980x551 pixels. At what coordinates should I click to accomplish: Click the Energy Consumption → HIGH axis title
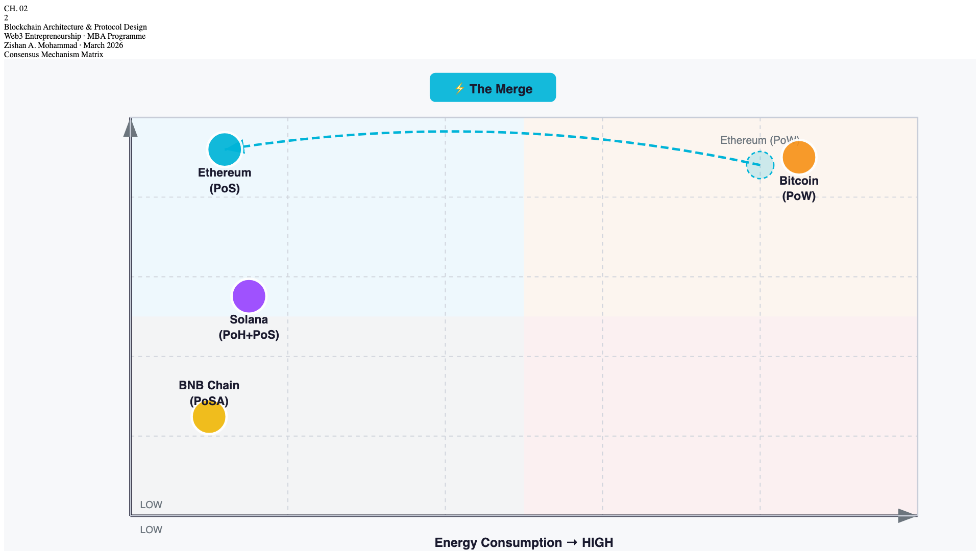tap(524, 542)
